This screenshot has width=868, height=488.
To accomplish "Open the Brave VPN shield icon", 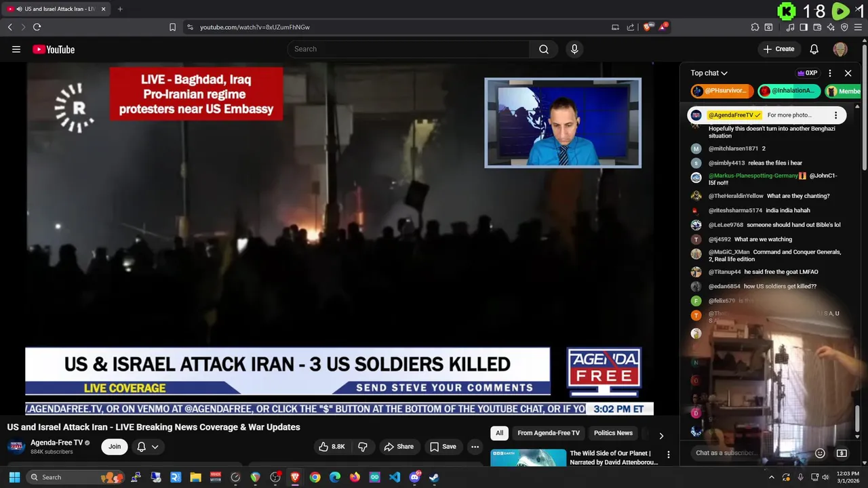I will (x=844, y=27).
